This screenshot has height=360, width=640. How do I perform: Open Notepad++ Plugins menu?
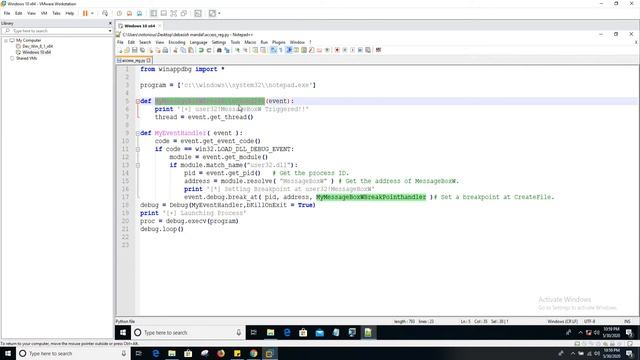pos(279,42)
